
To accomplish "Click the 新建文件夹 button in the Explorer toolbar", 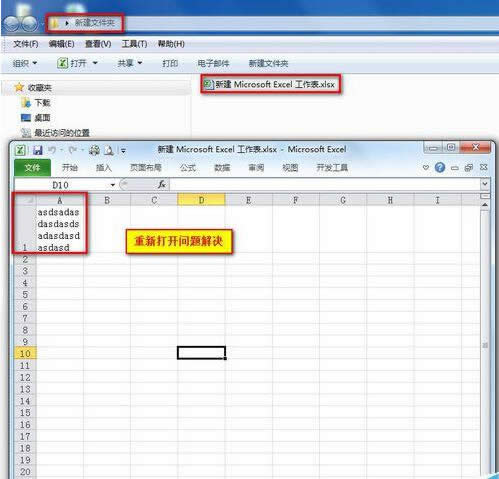I will coord(268,63).
